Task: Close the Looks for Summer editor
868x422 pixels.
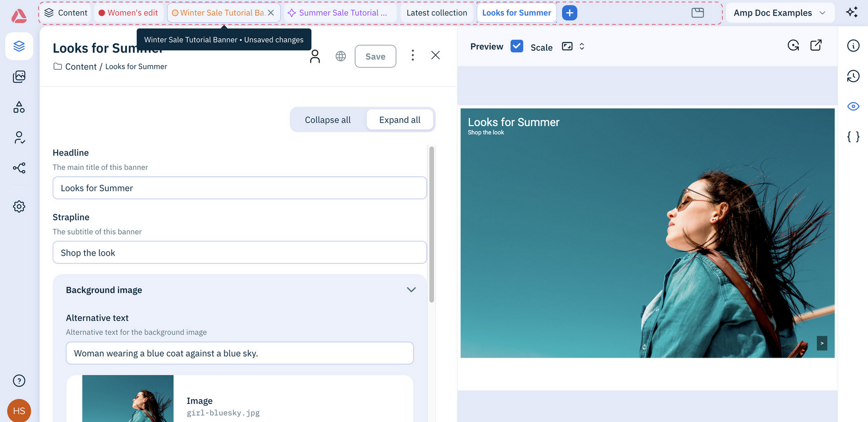Action: pyautogui.click(x=435, y=55)
